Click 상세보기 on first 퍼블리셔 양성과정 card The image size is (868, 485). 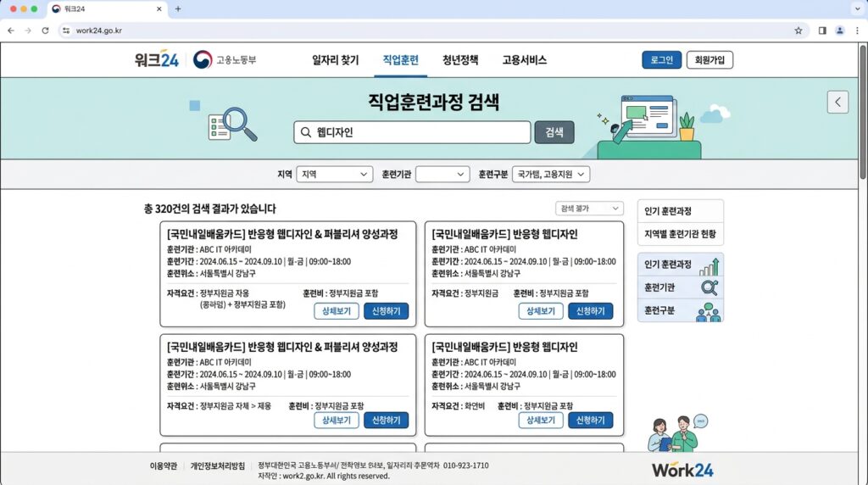[x=336, y=311]
